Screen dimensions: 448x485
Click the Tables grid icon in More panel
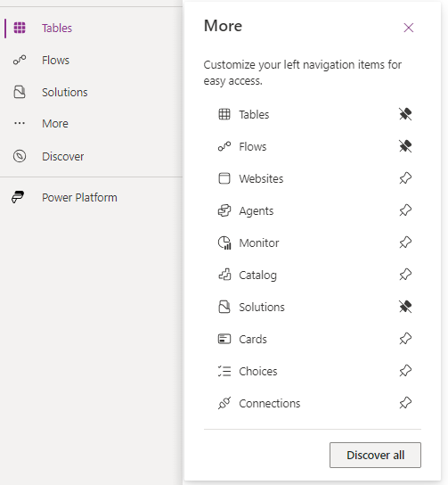pyautogui.click(x=224, y=114)
